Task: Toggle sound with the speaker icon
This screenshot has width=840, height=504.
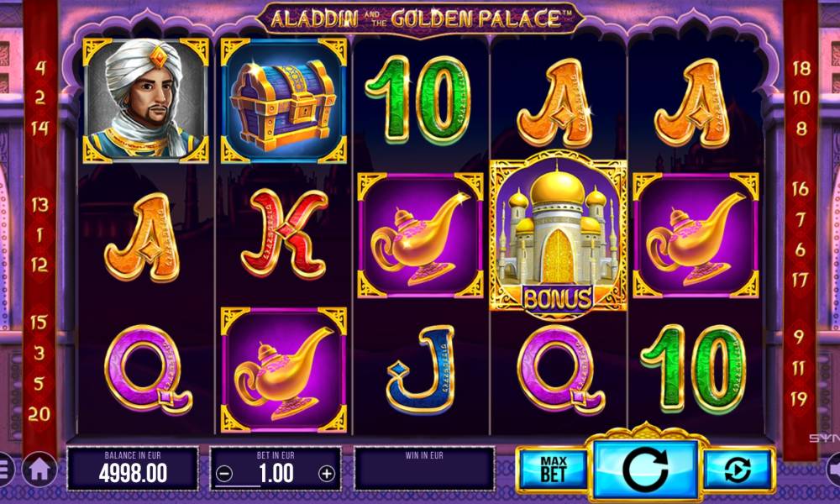Action: coord(833,470)
